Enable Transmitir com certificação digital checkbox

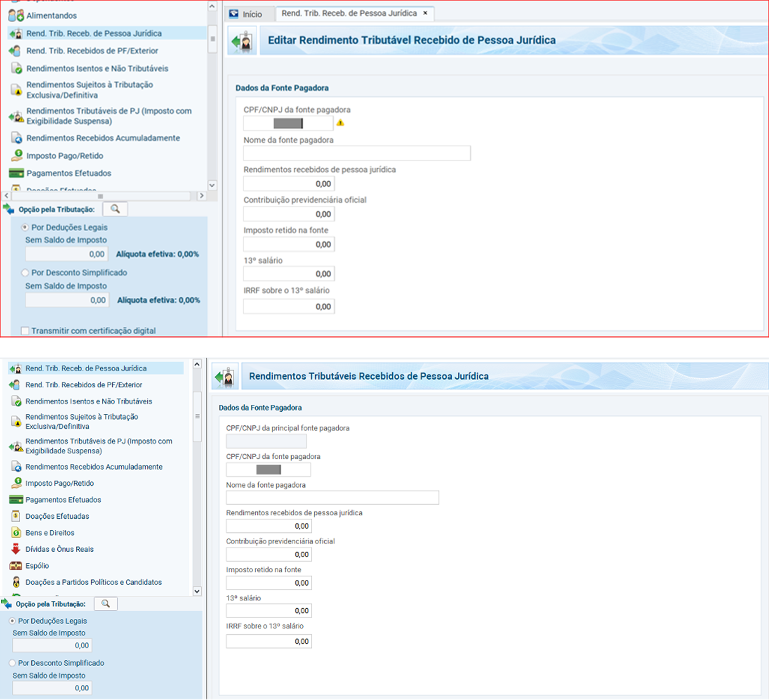click(x=25, y=331)
